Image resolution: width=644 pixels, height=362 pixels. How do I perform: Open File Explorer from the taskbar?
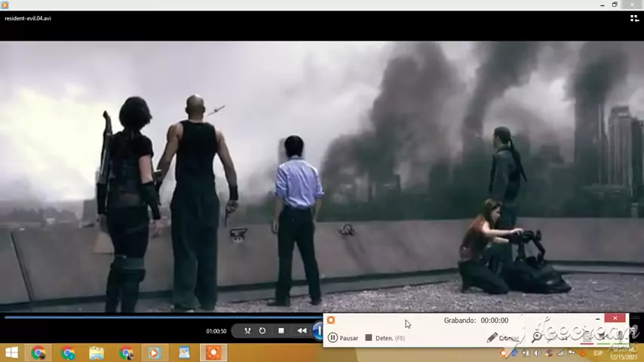pyautogui.click(x=97, y=353)
